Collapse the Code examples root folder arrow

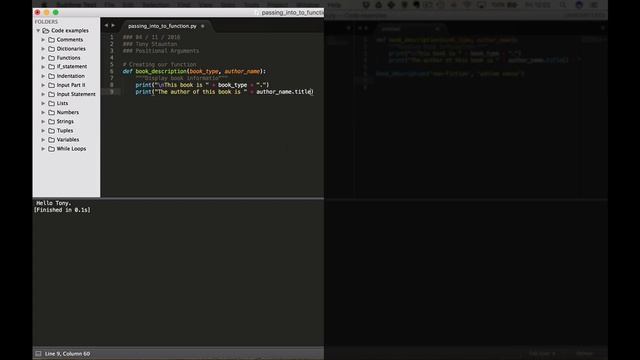[38, 31]
